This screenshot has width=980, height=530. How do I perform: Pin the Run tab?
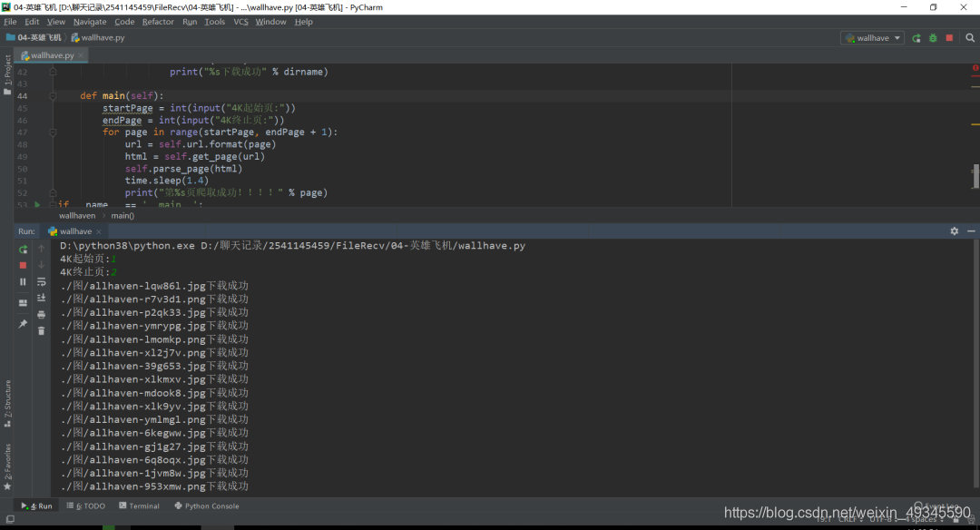click(23, 324)
